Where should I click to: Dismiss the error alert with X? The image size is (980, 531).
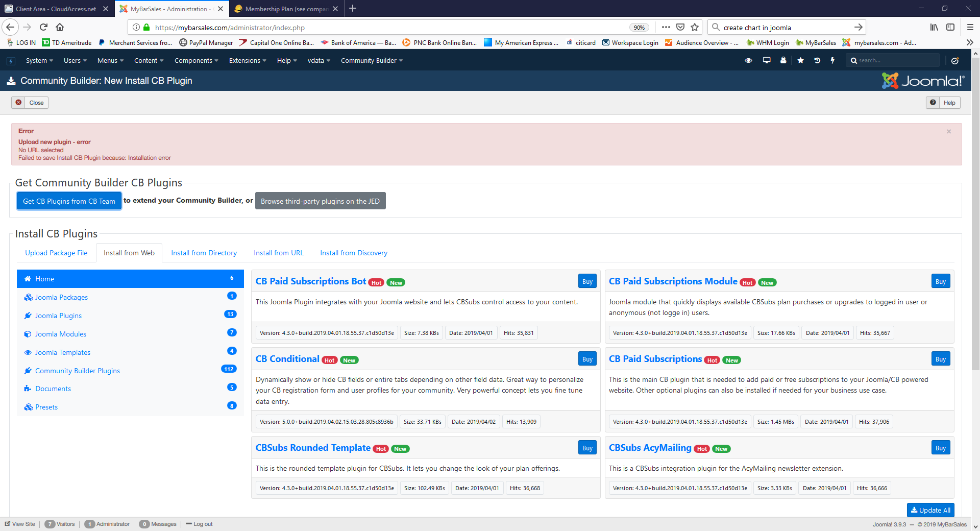pos(949,131)
